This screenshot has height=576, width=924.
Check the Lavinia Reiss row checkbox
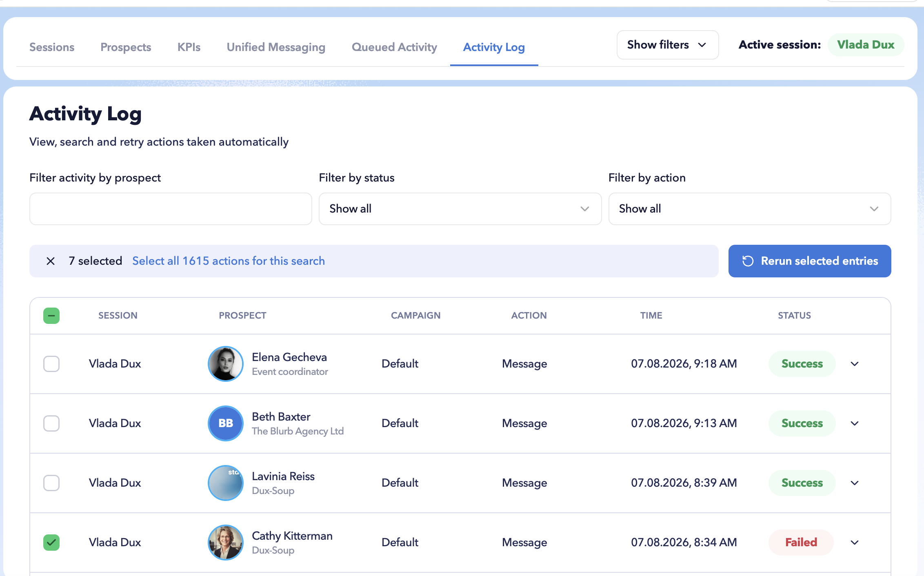coord(51,483)
